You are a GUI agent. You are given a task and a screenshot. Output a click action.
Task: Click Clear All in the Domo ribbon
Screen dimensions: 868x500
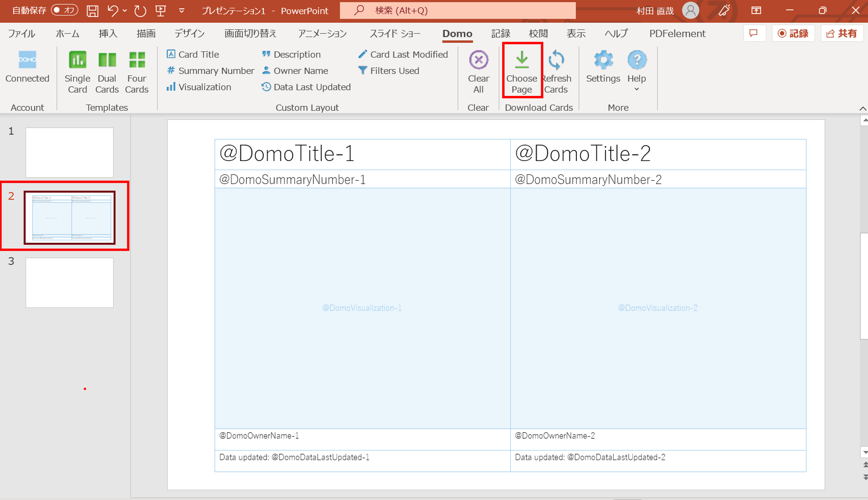coord(478,72)
